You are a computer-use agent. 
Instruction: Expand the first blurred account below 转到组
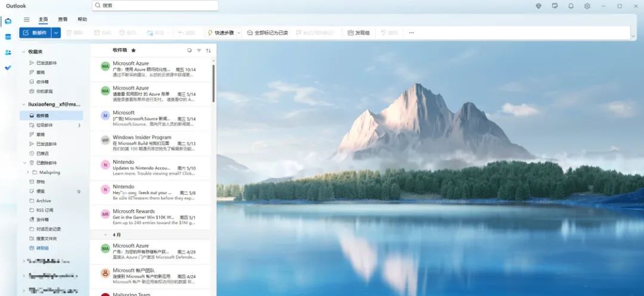tap(24, 261)
